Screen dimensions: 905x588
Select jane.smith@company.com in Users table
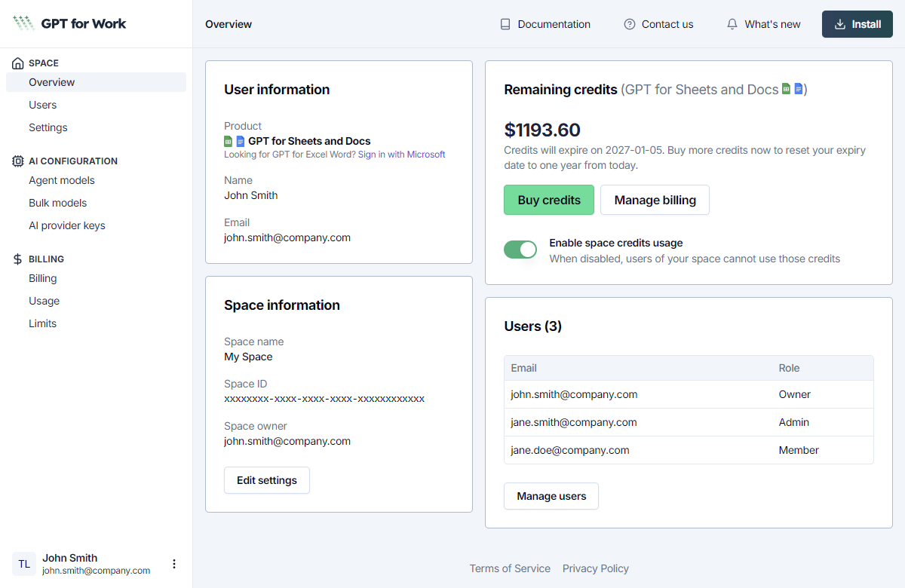tap(689, 422)
